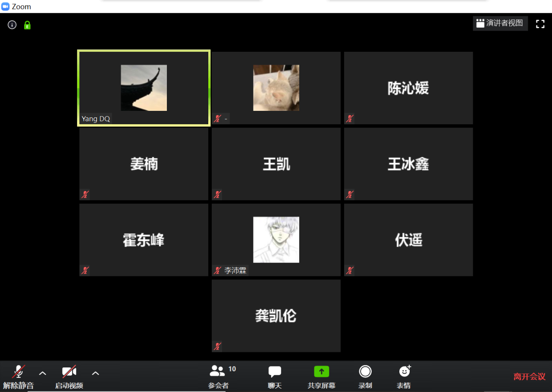Switch to 演讲者视图 speaker view
This screenshot has height=392, width=552.
500,23
